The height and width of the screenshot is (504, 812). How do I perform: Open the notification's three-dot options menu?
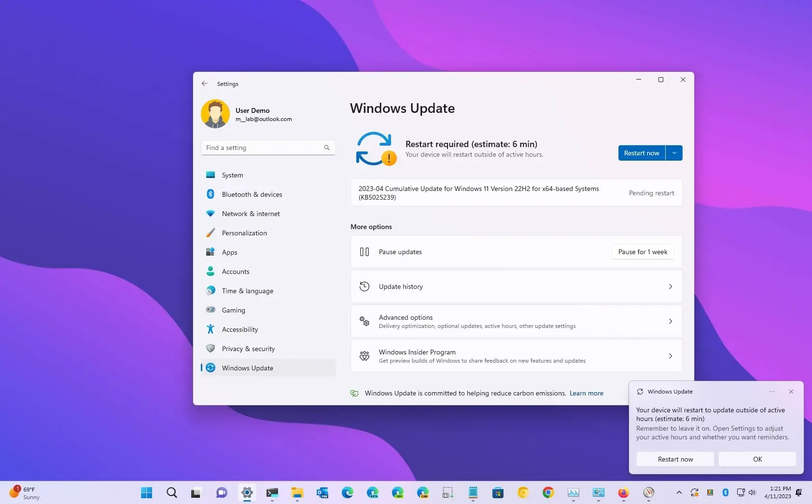point(772,392)
